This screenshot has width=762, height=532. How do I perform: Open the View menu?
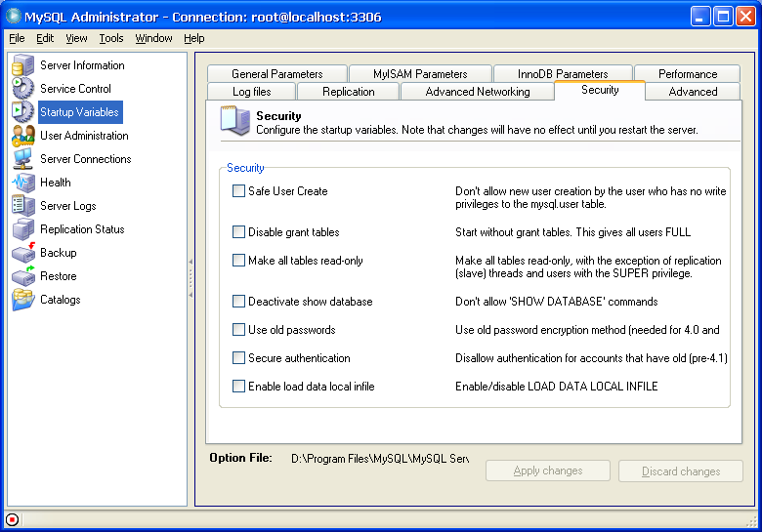76,38
